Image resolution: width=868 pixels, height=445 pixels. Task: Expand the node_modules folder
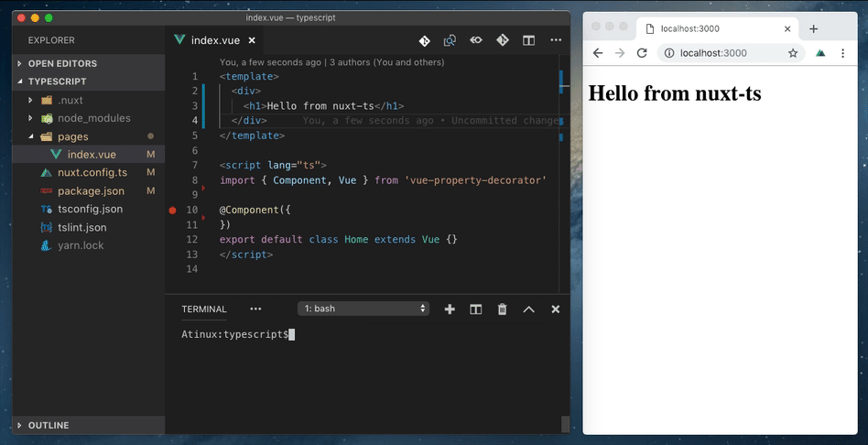coord(93,118)
